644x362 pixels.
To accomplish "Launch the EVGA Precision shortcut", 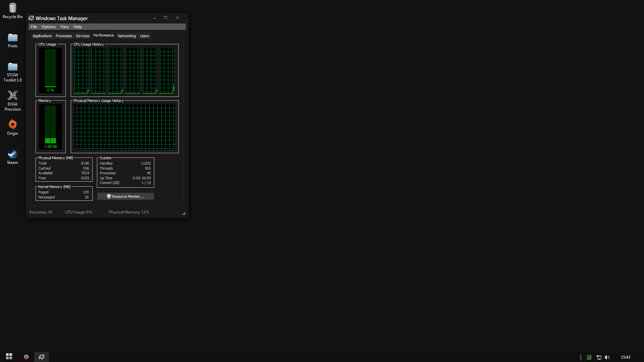I will 13,101.
